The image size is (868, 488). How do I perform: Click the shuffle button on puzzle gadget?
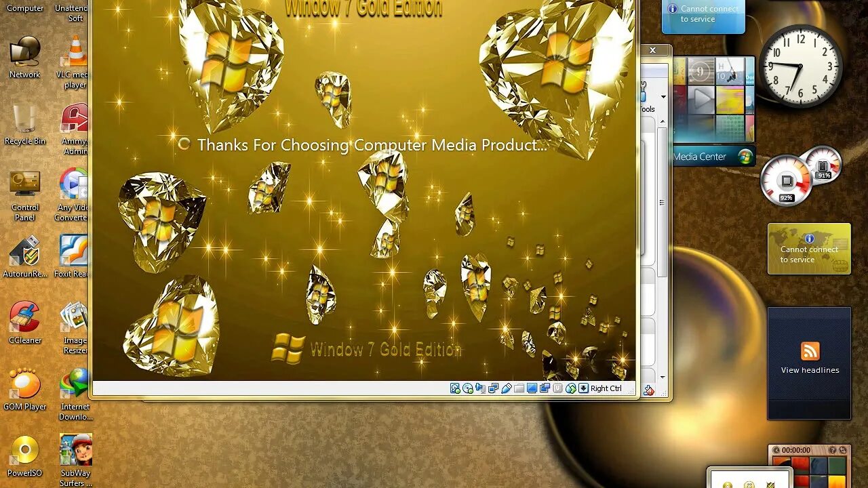coord(843,450)
